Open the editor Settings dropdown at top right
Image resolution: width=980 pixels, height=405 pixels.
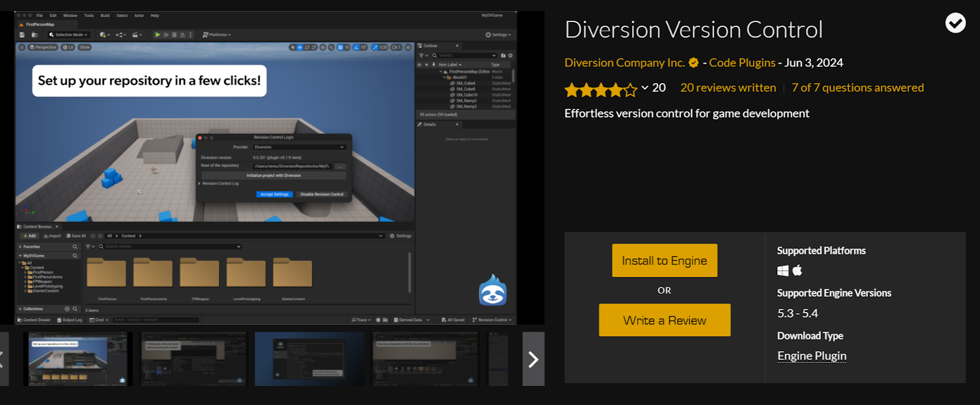(498, 35)
